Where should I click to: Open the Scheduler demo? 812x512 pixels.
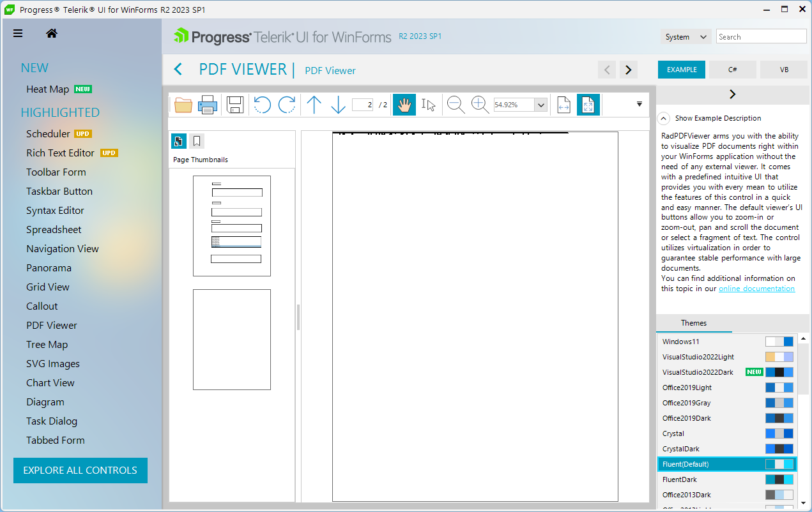click(48, 134)
